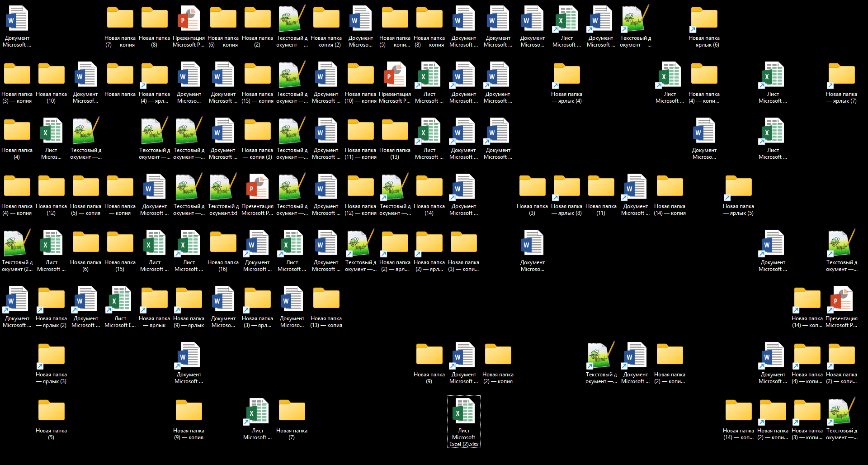Open folder Новая папка (16)

click(x=223, y=242)
